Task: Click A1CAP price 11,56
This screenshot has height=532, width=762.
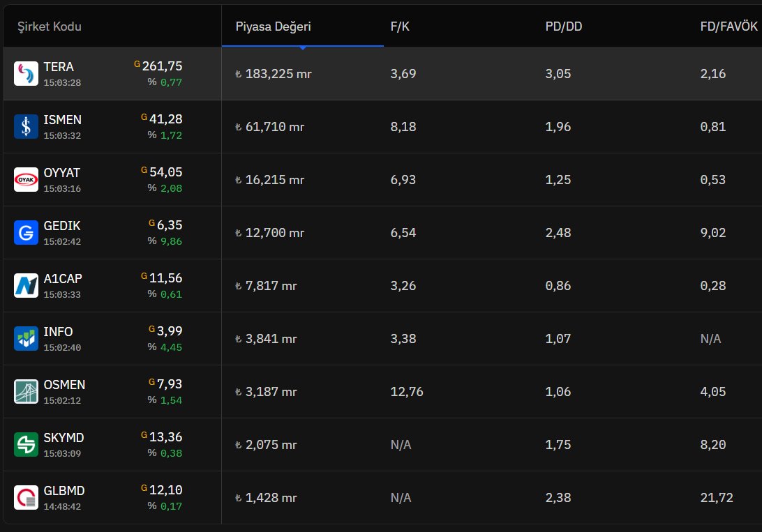Action: point(165,278)
